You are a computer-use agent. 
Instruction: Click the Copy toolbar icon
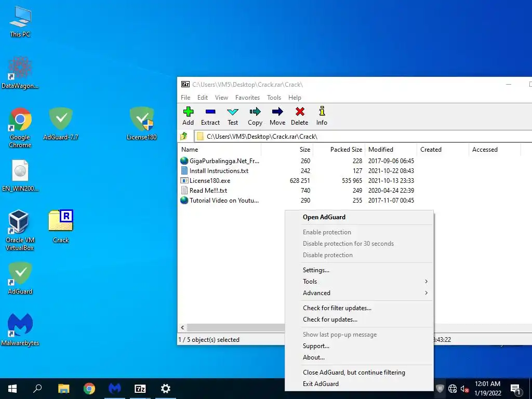pos(255,116)
